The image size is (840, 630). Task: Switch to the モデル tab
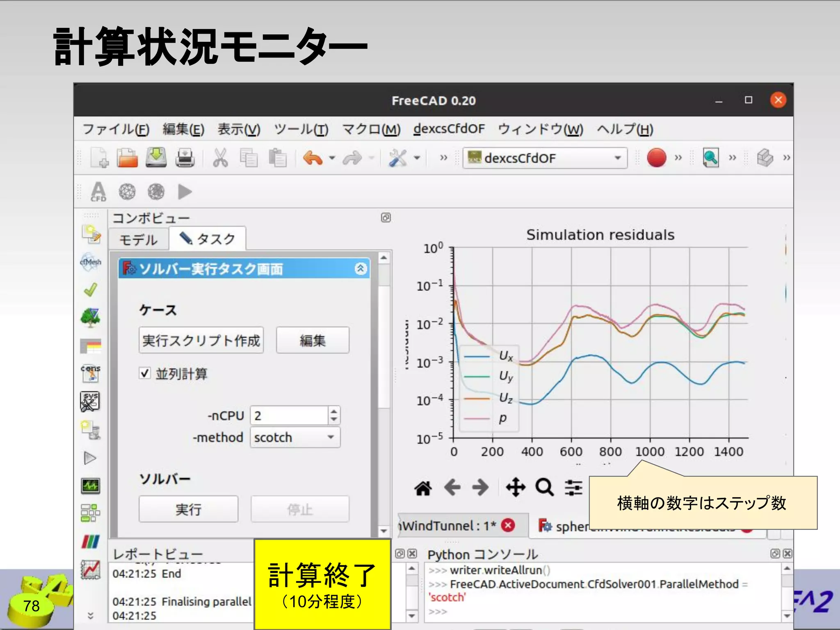click(138, 240)
